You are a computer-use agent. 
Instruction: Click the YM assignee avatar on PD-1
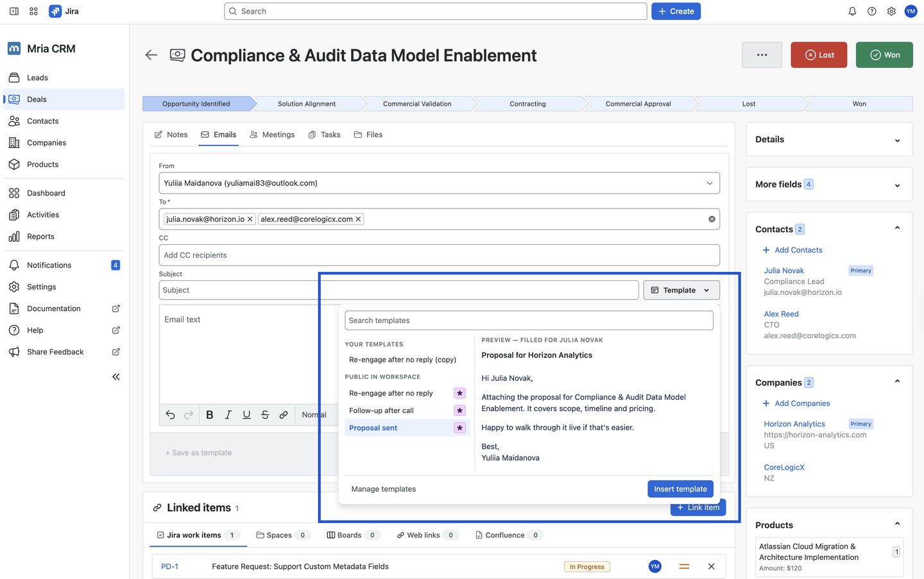coord(654,566)
